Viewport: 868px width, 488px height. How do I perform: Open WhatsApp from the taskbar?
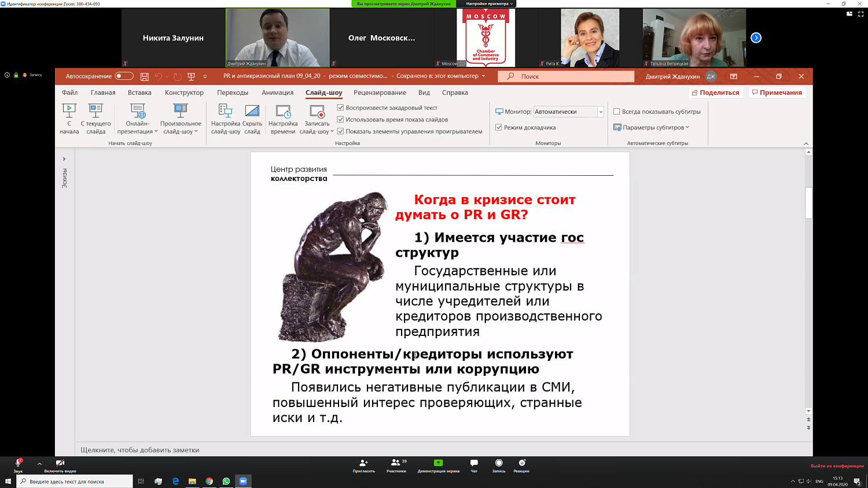226,481
